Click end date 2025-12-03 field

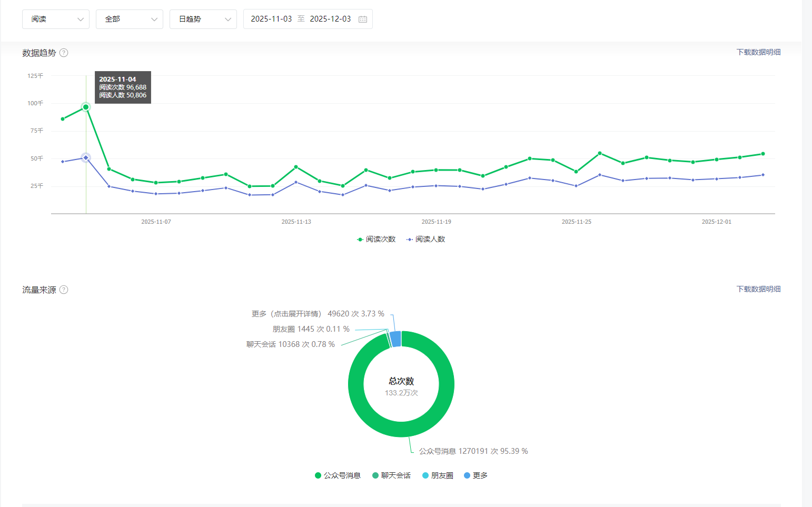point(330,19)
